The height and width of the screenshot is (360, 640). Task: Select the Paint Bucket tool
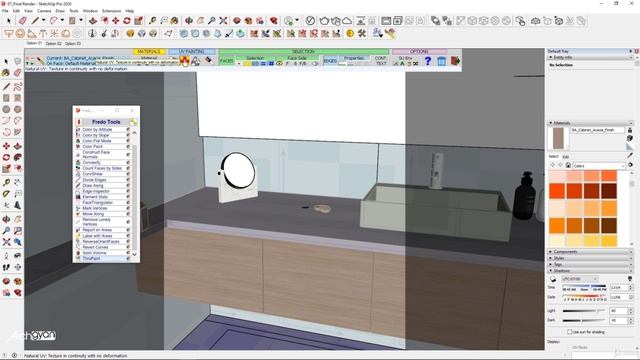pos(175,20)
